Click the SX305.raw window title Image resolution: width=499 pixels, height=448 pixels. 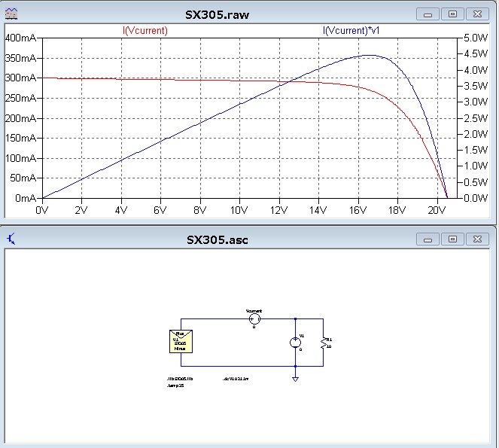217,14
